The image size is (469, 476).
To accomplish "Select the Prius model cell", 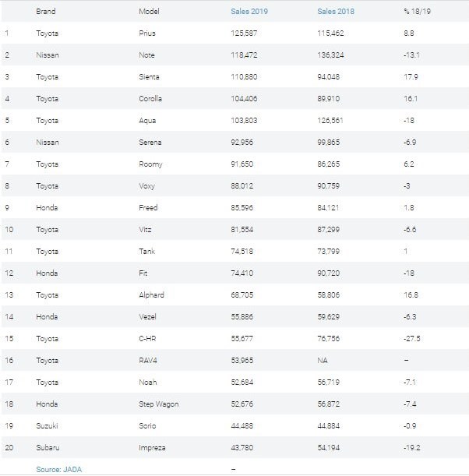I will [x=147, y=33].
